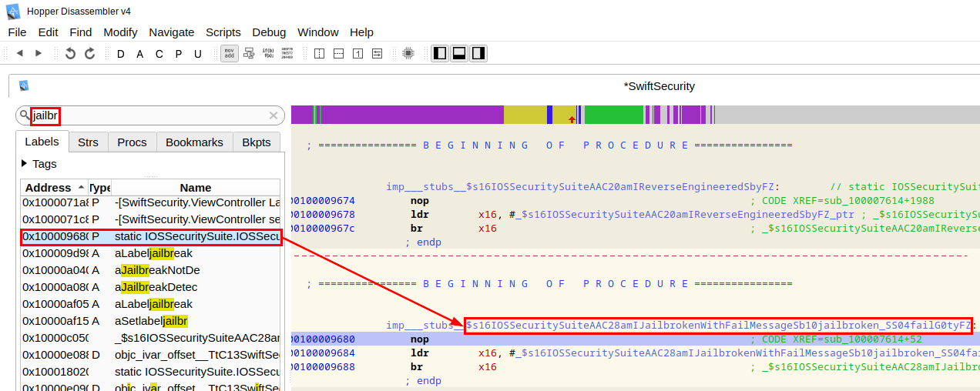This screenshot has height=391, width=980.
Task: Go back with the left arrow
Action: 20,53
